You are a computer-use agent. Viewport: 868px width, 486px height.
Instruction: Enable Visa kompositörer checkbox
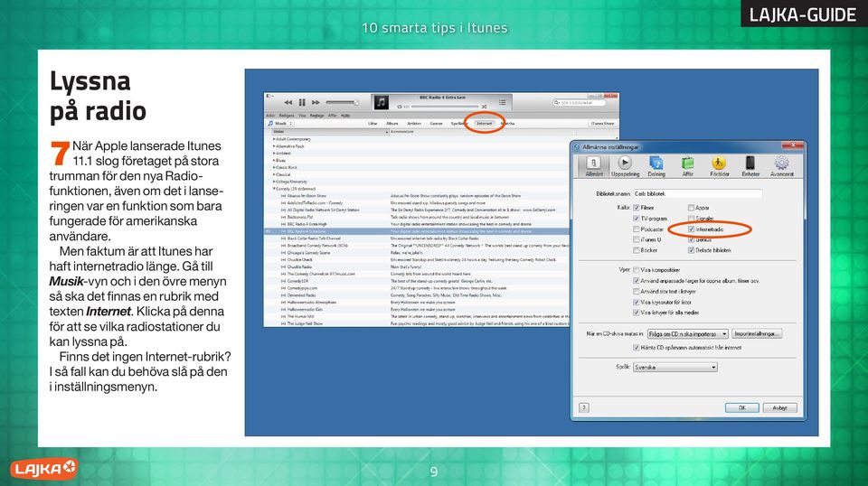click(x=636, y=270)
